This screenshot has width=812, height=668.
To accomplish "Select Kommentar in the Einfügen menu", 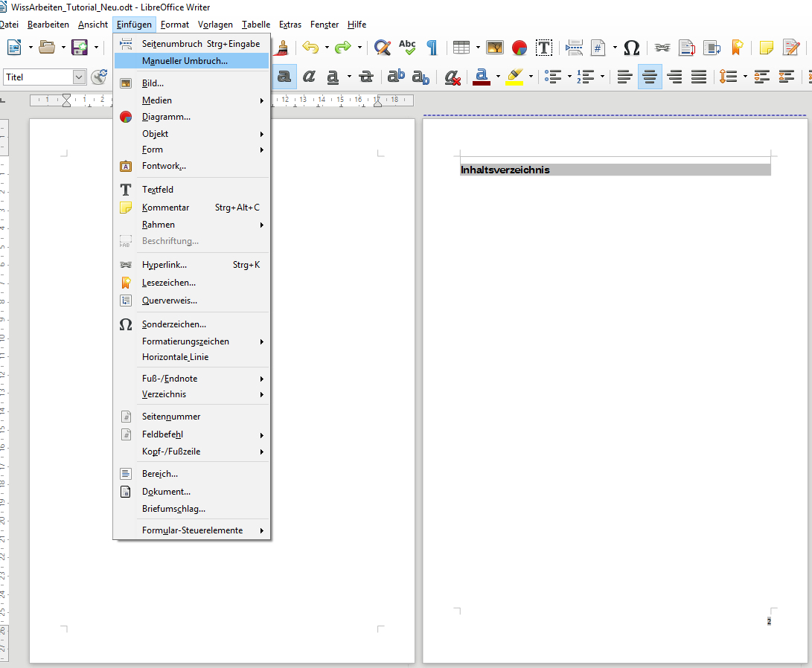I will (191, 208).
